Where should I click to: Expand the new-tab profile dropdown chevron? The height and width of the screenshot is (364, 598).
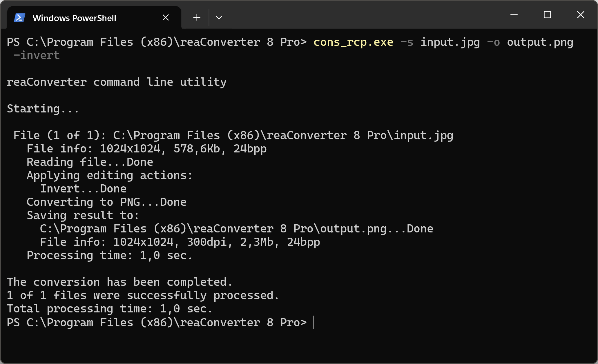pos(219,18)
